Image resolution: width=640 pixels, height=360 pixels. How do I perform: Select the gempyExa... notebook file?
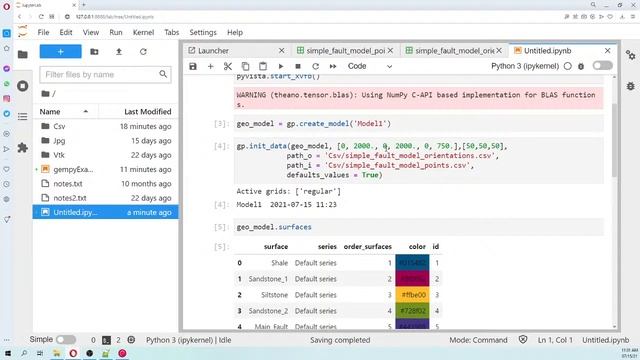point(106,169)
